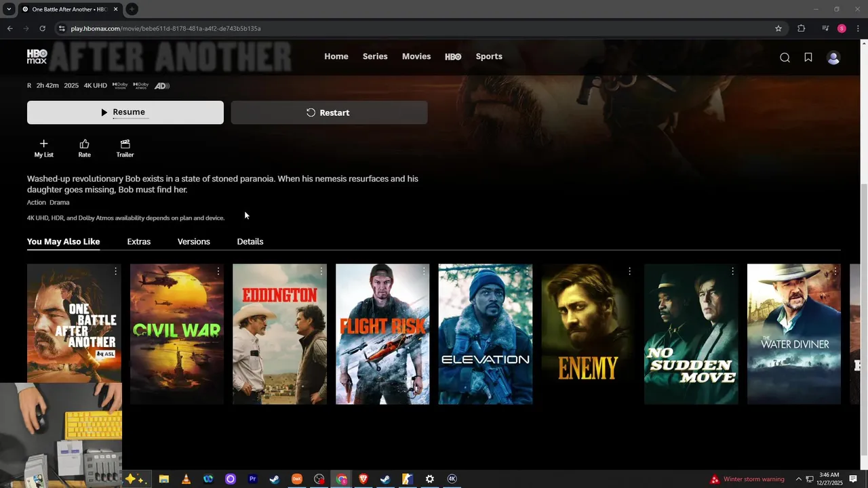Open the 4K downloader app in taskbar

[452, 479]
